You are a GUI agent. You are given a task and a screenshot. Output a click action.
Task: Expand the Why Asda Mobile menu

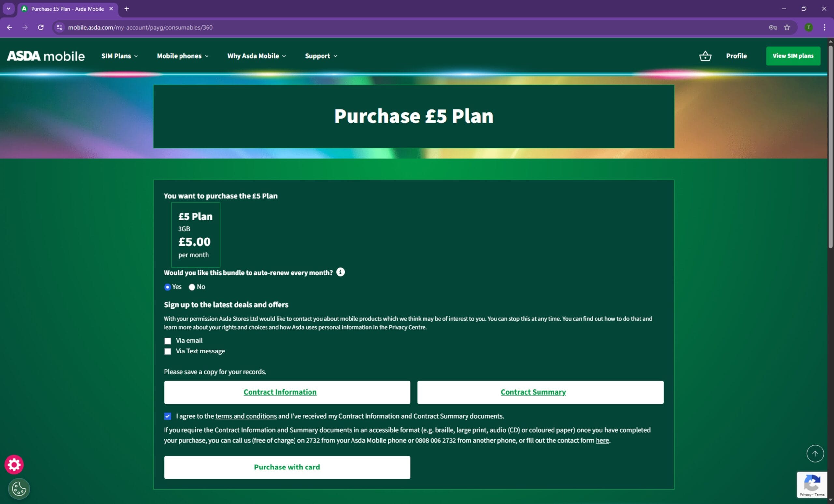(257, 56)
